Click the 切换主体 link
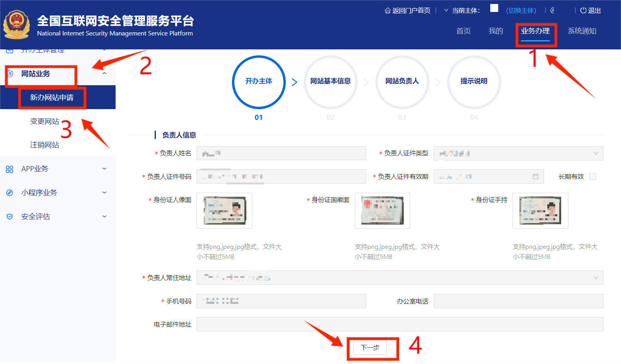The height and width of the screenshot is (364, 621). 521,10
